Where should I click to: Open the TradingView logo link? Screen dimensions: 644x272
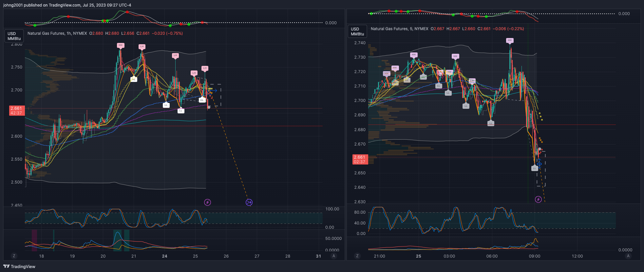pos(19,266)
